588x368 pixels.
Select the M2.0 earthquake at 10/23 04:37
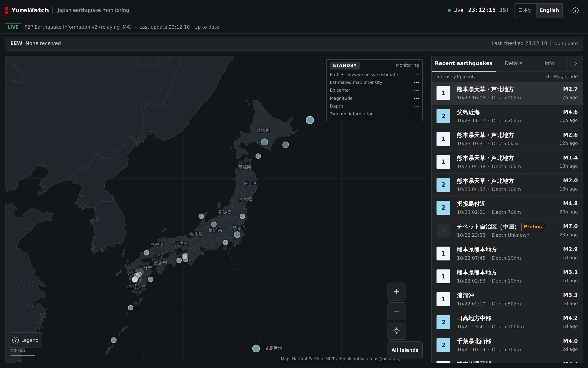coord(507,185)
